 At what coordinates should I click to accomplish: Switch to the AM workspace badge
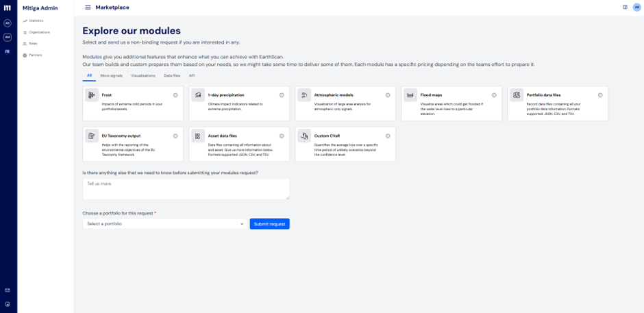pyautogui.click(x=8, y=37)
